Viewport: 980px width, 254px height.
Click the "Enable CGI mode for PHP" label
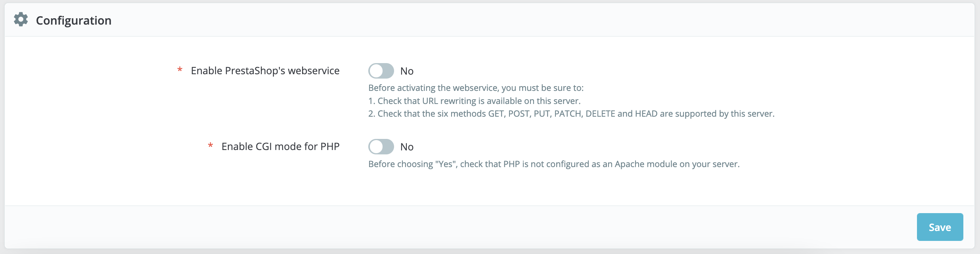tap(280, 146)
